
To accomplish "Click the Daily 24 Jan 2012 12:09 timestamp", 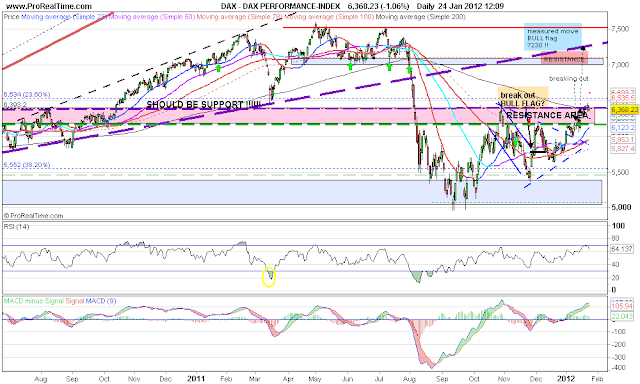I will coord(460,6).
